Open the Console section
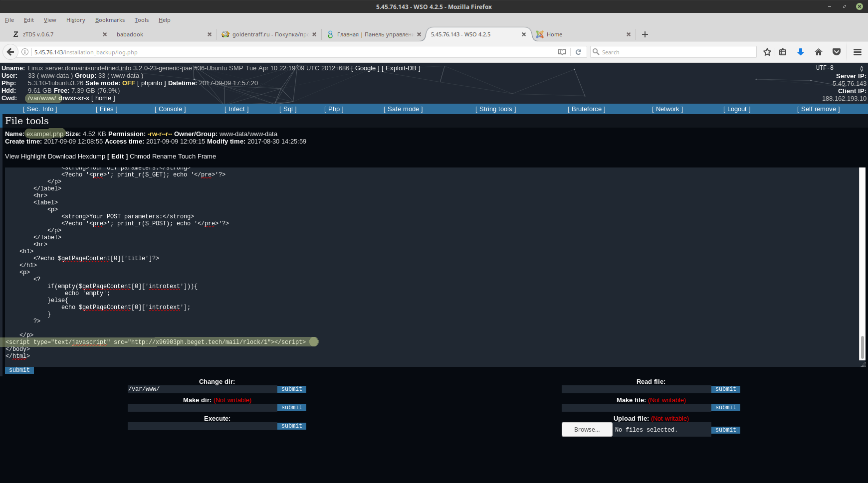 coord(170,109)
